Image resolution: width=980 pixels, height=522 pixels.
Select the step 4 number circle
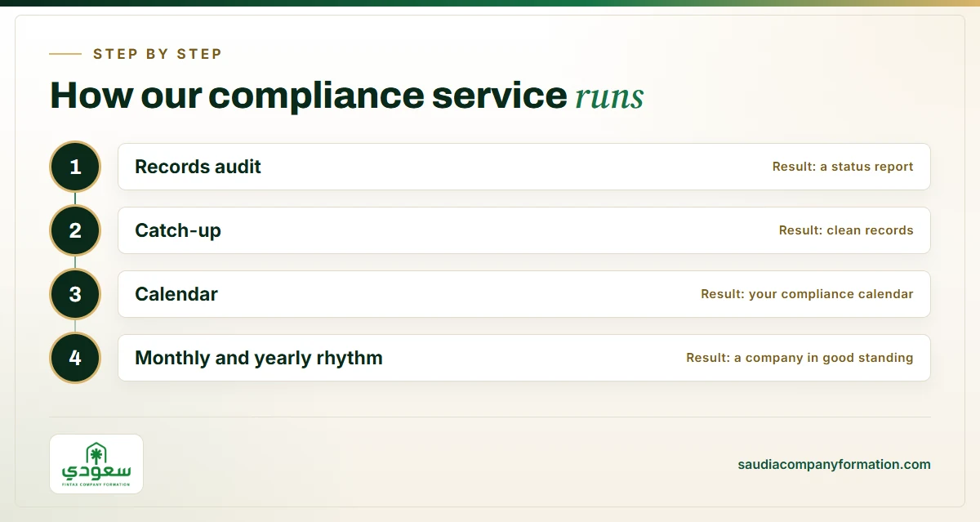point(75,358)
